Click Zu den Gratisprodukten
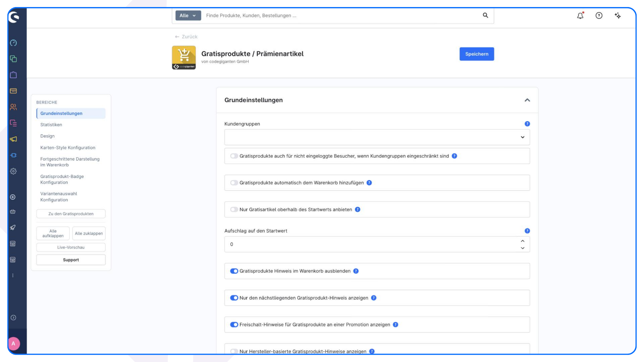Image resolution: width=644 pixels, height=362 pixels. [x=71, y=214]
